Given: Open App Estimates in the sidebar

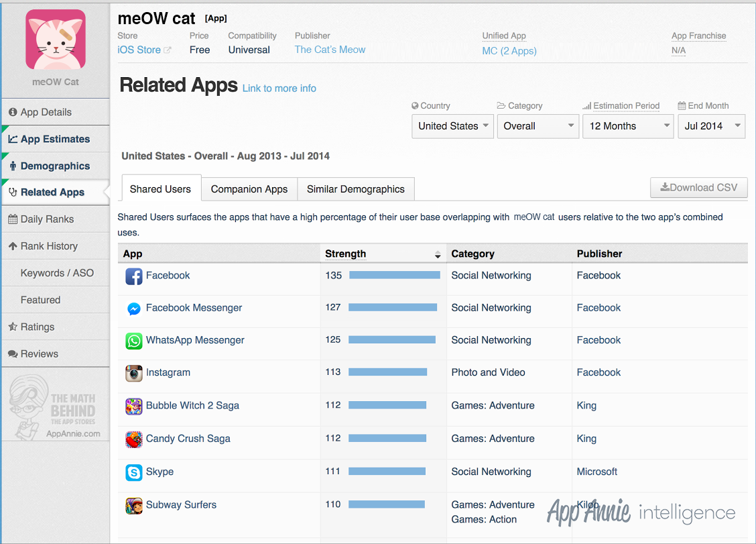Looking at the screenshot, I should click(56, 139).
